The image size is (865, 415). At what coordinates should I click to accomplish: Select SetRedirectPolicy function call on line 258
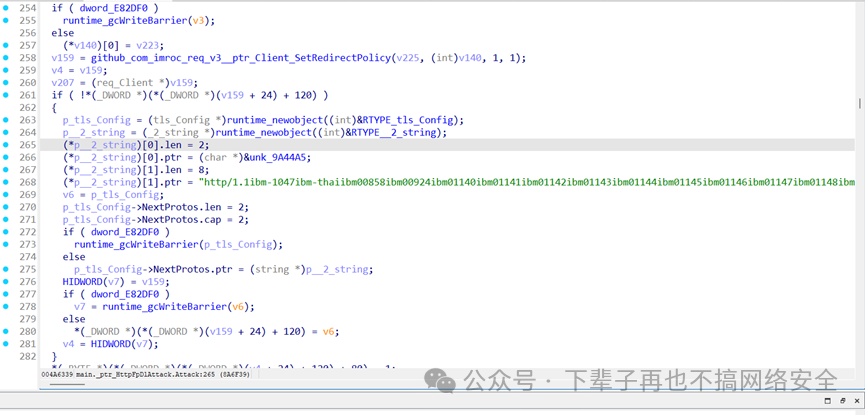point(241,58)
